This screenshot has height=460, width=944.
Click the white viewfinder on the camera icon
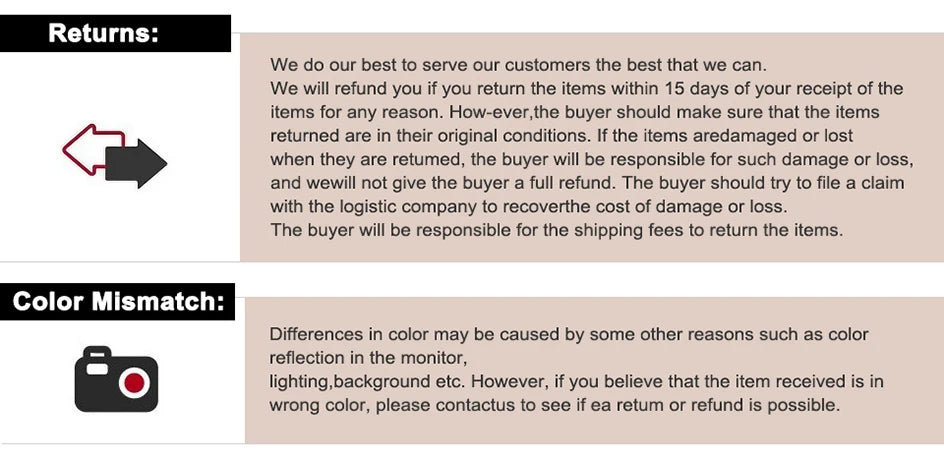97,369
